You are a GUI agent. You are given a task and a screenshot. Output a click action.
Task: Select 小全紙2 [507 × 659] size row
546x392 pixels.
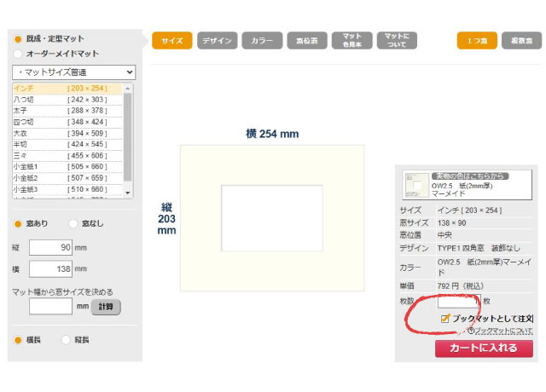[x=67, y=178]
